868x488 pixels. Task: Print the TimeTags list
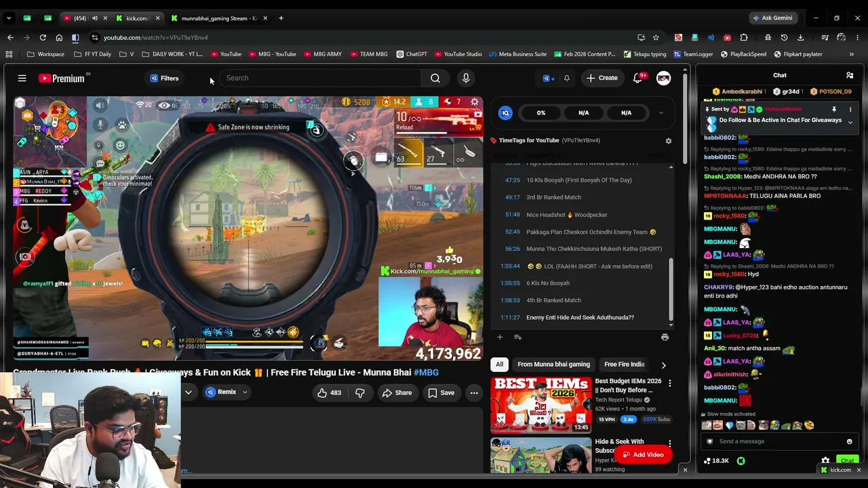665,337
